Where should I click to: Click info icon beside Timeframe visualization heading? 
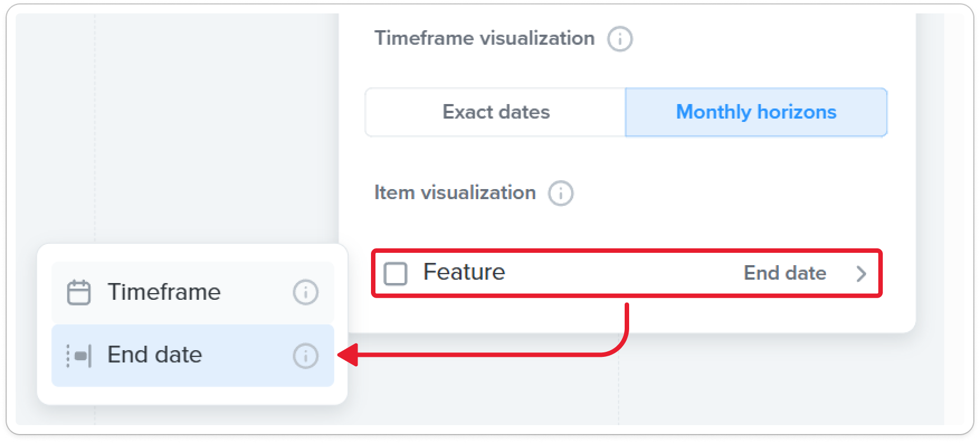pos(620,39)
